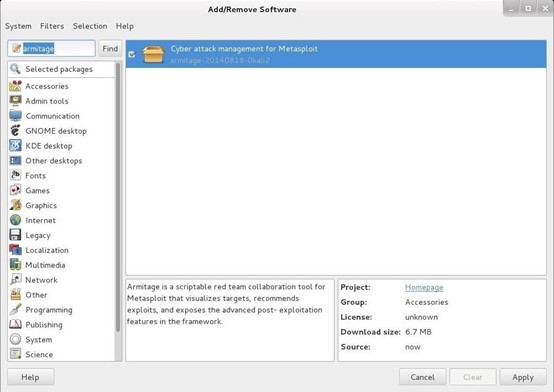Screen dimensions: 554x392
Task: Click the Fonts category icon
Action: [15, 175]
